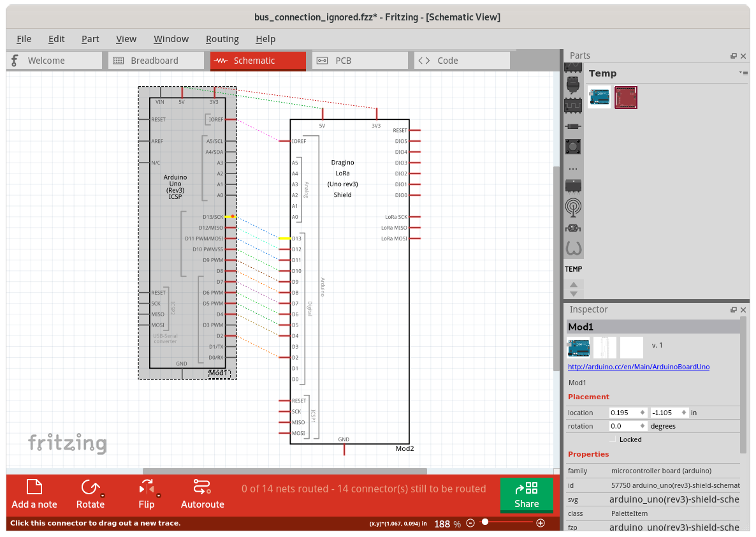Open the Temp bin options menu
The image size is (756, 537).
743,73
